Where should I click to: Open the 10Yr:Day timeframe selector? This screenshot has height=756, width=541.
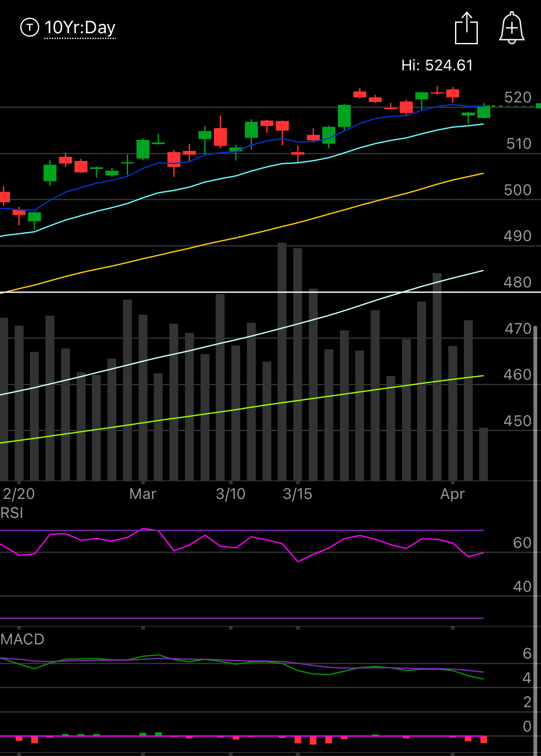point(80,28)
